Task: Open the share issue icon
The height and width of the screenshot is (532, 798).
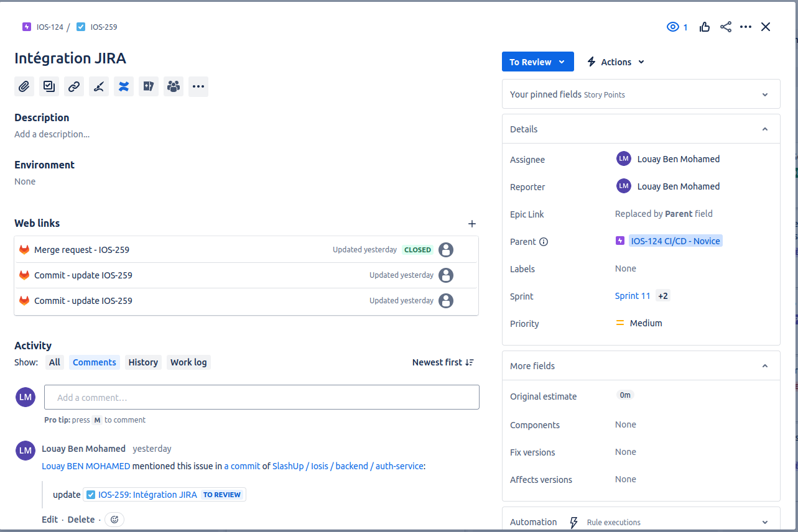Action: point(725,27)
